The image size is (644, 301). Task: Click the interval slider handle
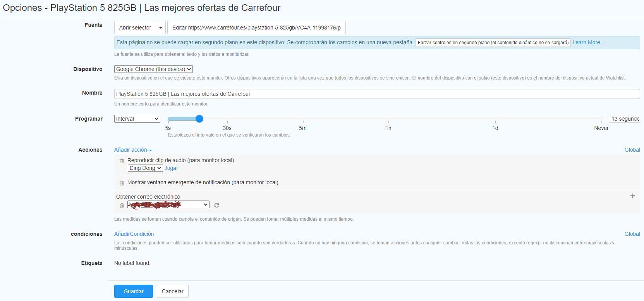coord(199,119)
